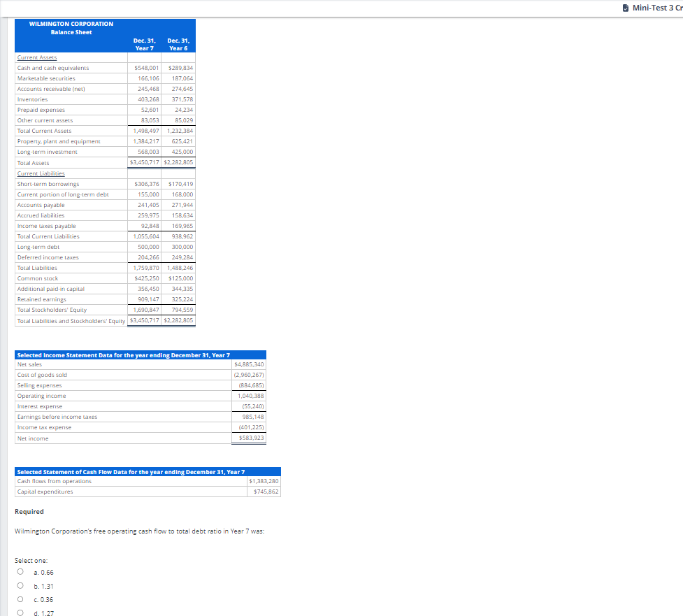683x616 pixels.
Task: Click the Dec. 31, Year 7 column header
Action: point(144,44)
